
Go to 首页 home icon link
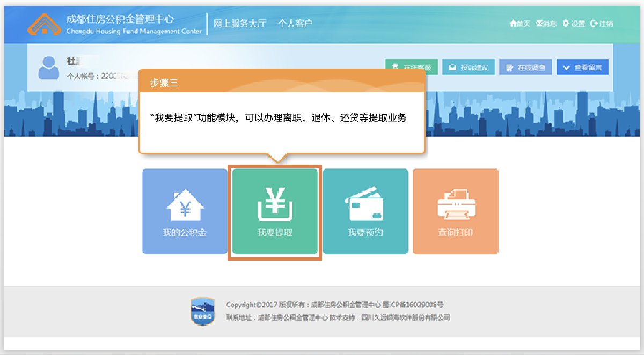point(520,24)
